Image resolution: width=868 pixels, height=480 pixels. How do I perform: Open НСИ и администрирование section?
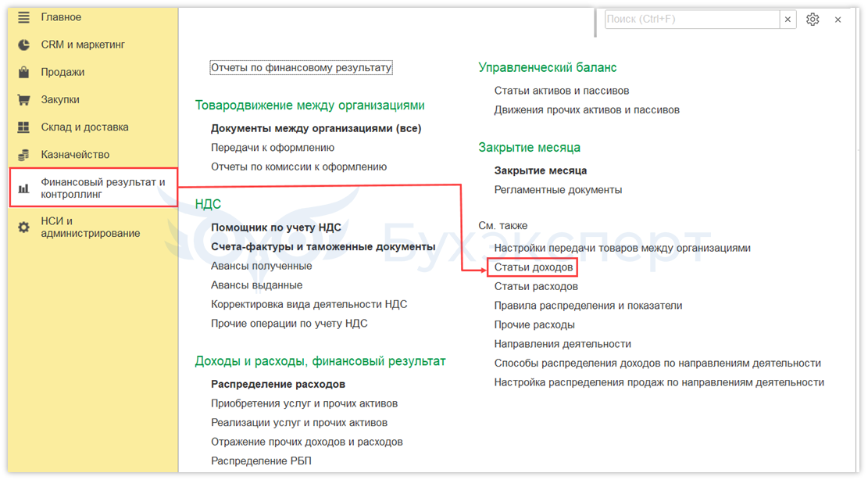pyautogui.click(x=90, y=227)
